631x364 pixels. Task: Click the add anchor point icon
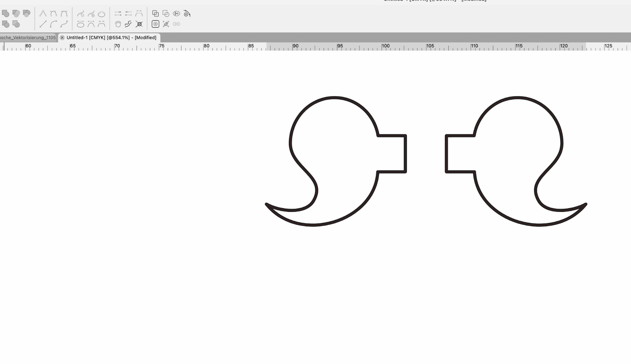click(x=91, y=14)
